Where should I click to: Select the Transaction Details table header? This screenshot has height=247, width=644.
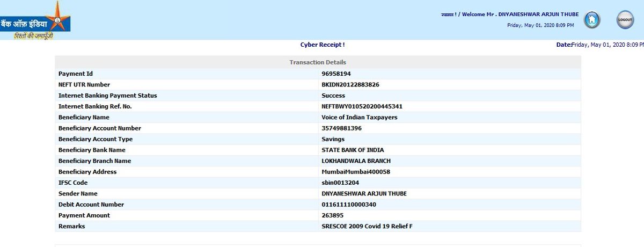tap(318, 62)
